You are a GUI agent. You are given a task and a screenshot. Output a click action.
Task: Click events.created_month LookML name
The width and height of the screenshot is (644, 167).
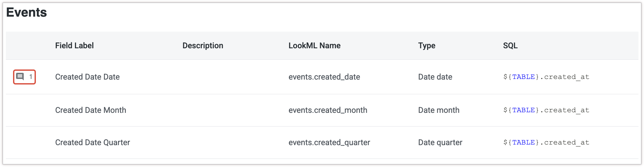coord(328,110)
